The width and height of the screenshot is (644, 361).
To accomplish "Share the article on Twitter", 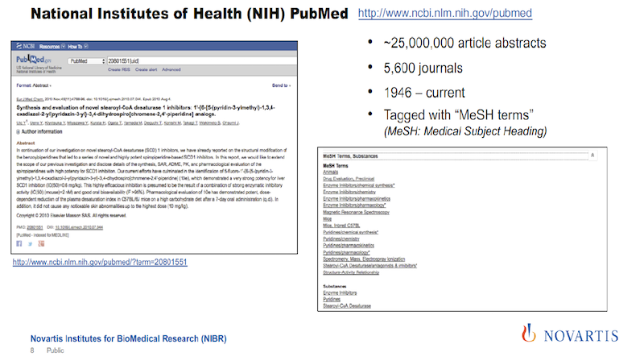I will 30,244.
